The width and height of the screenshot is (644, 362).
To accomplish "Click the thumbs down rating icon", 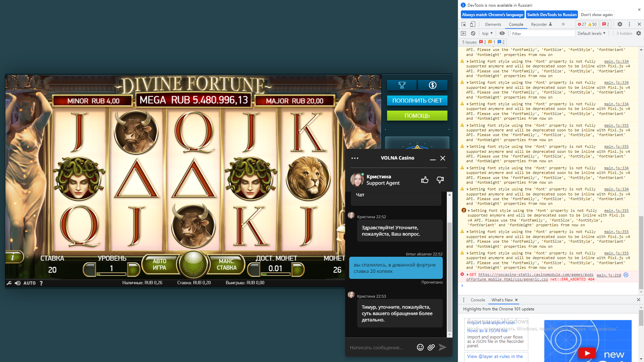I will click(440, 180).
